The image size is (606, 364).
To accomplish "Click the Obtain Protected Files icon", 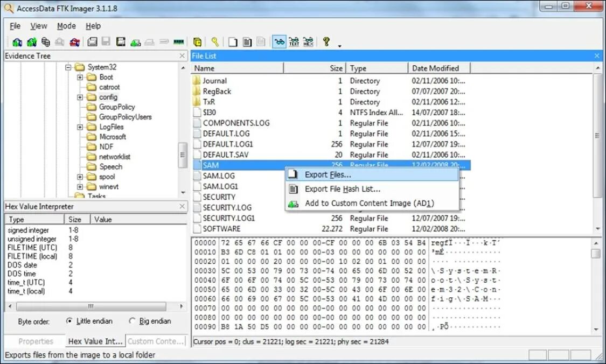I will click(198, 42).
